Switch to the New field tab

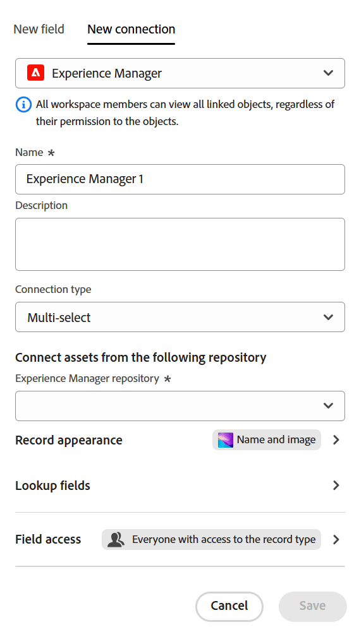pos(39,29)
